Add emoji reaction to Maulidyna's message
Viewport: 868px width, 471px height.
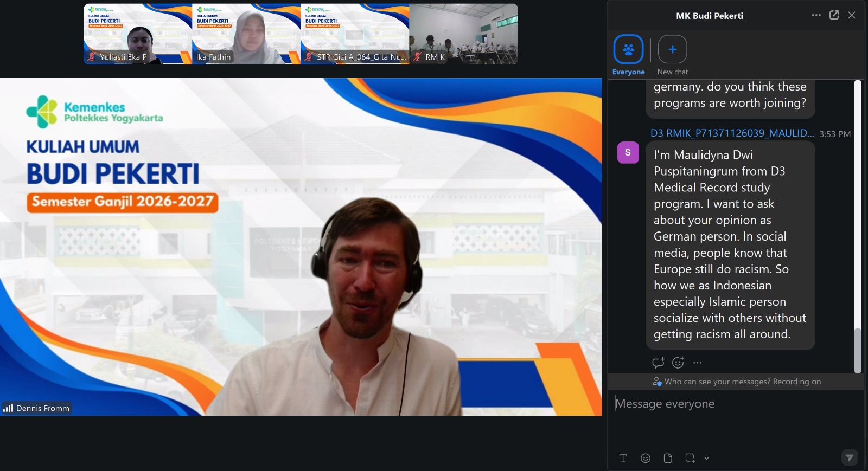click(x=678, y=363)
